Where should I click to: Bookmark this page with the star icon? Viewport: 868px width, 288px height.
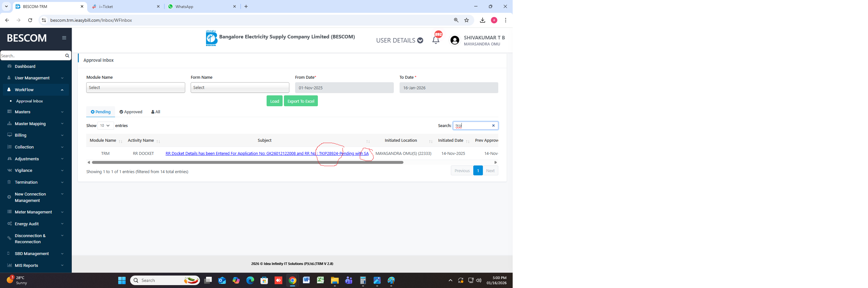(467, 20)
